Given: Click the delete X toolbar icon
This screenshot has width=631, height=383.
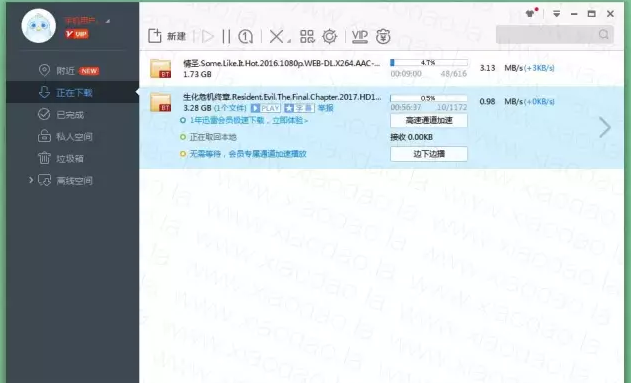Looking at the screenshot, I should pos(276,37).
